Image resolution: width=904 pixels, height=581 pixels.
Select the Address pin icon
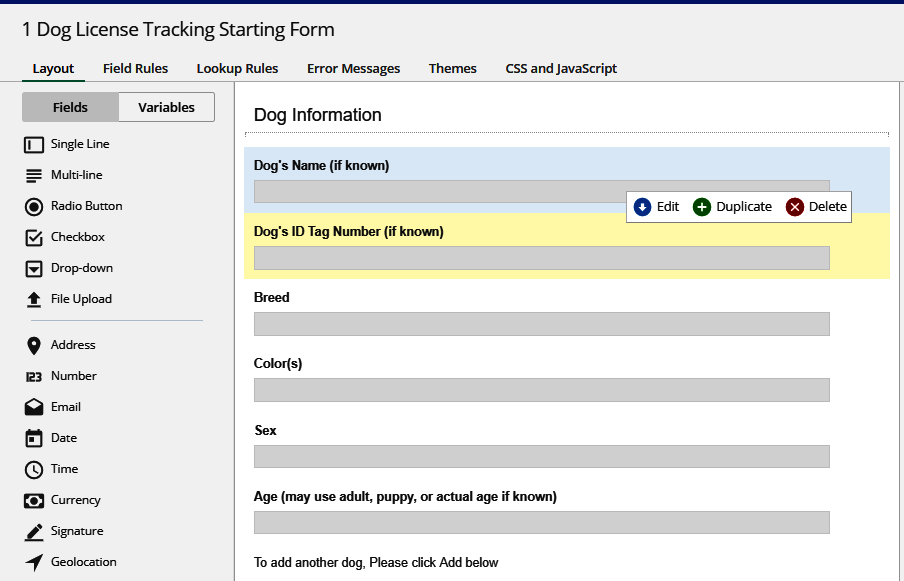point(34,346)
